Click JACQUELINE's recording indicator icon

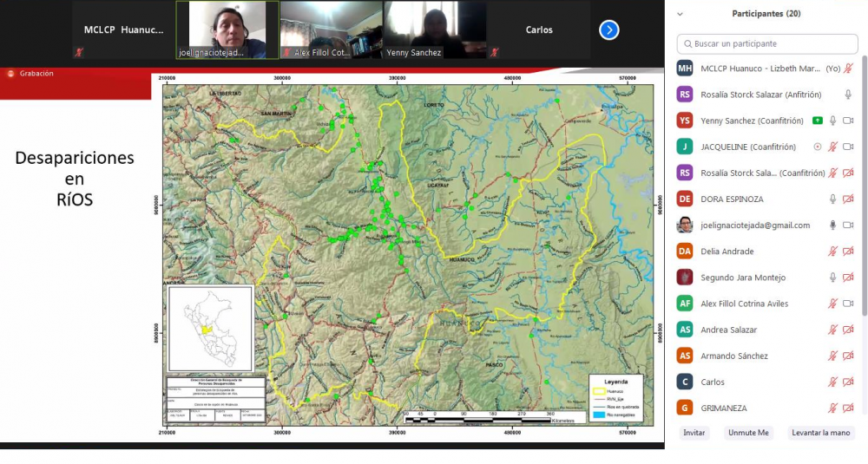[817, 147]
